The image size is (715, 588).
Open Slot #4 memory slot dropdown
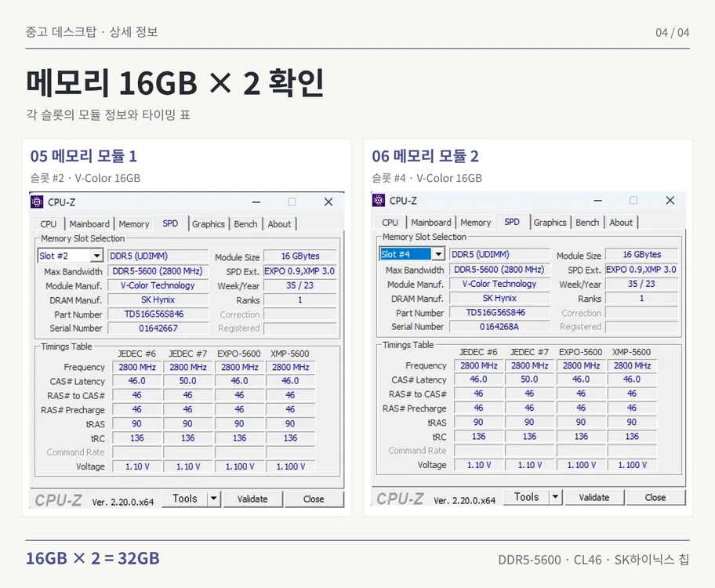(438, 254)
